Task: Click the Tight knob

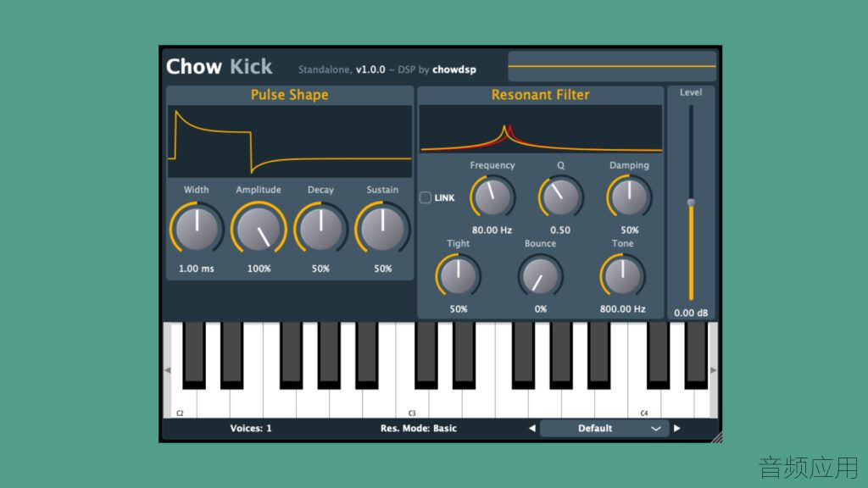Action: click(x=458, y=275)
